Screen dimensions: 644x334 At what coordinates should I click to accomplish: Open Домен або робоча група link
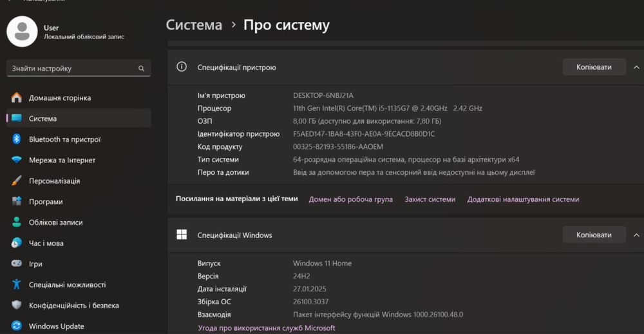tap(351, 199)
